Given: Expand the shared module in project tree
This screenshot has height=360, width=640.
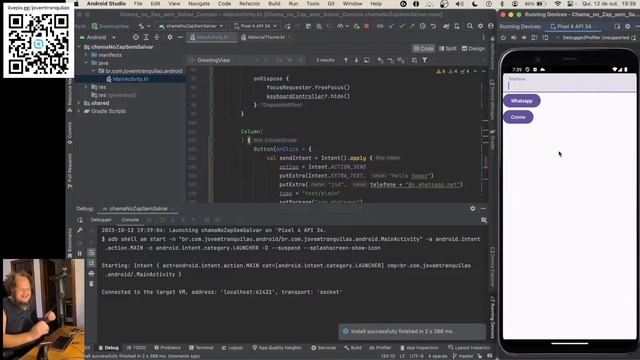Looking at the screenshot, I should tap(79, 103).
